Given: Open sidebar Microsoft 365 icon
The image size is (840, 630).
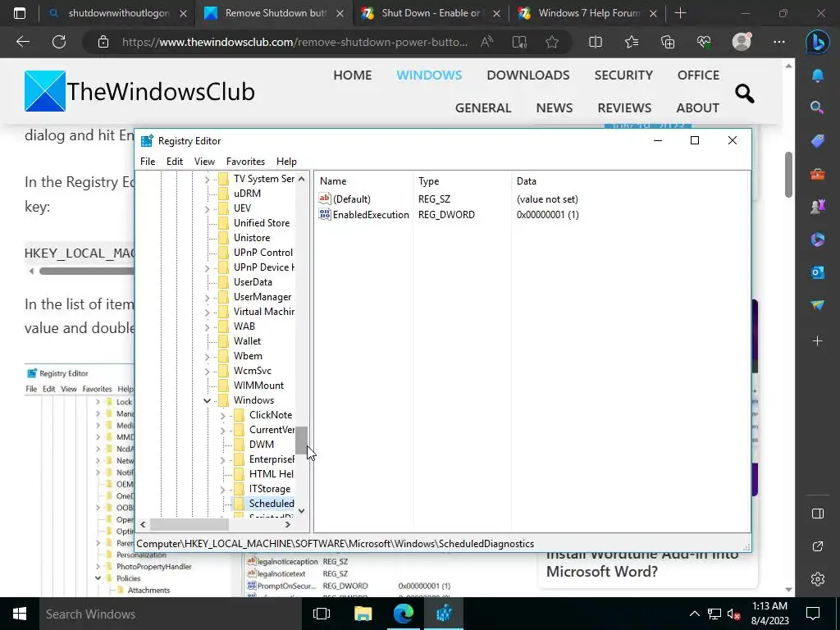Looking at the screenshot, I should pyautogui.click(x=818, y=239).
